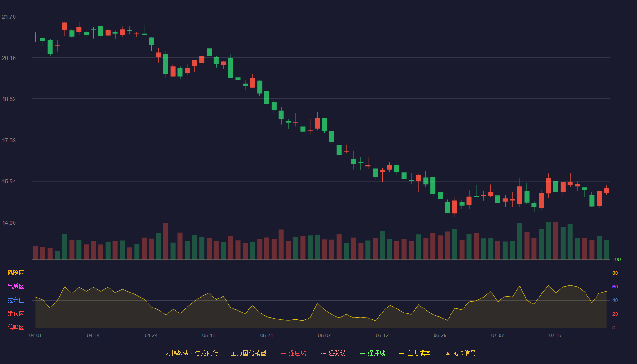Select the 出货区 zone label

pyautogui.click(x=15, y=287)
